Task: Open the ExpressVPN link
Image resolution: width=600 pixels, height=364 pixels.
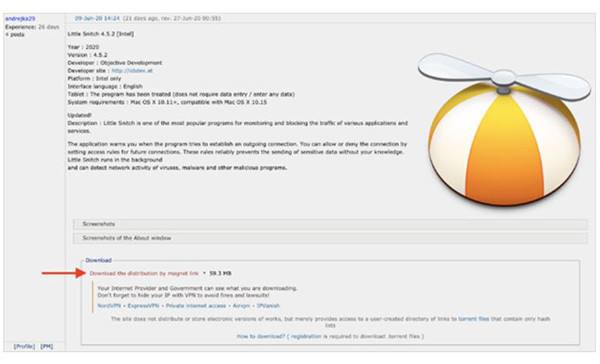Action: 143,306
